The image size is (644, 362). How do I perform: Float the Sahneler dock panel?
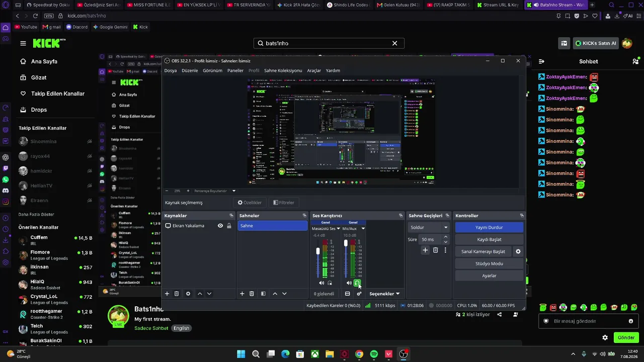click(304, 216)
